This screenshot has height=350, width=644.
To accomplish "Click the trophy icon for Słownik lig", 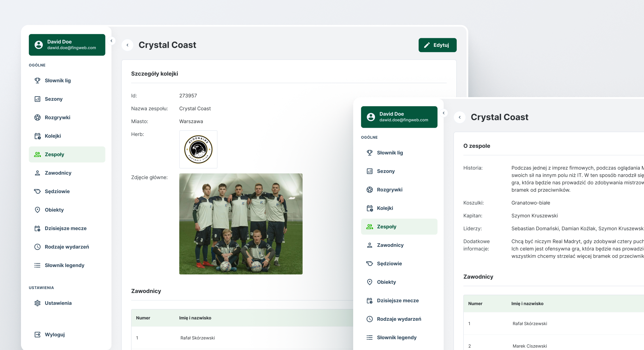I will tap(37, 80).
